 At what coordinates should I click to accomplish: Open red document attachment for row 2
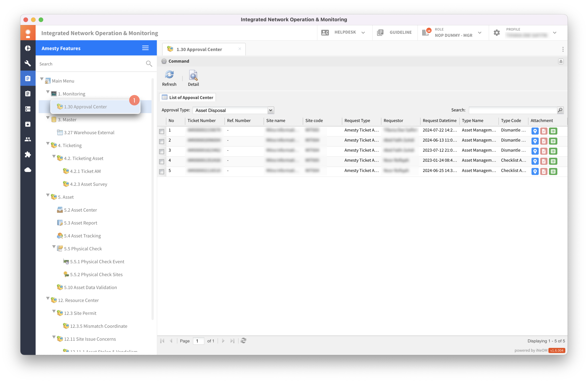coord(543,141)
